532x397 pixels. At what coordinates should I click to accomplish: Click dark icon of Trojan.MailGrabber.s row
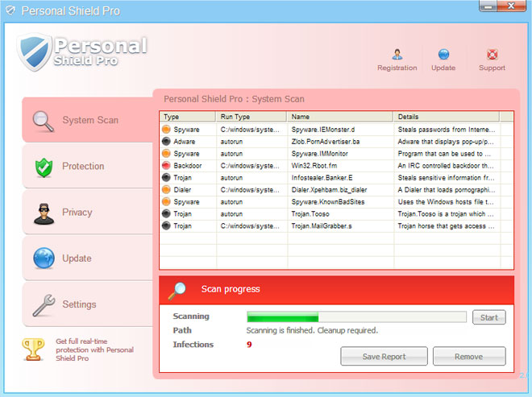point(166,225)
